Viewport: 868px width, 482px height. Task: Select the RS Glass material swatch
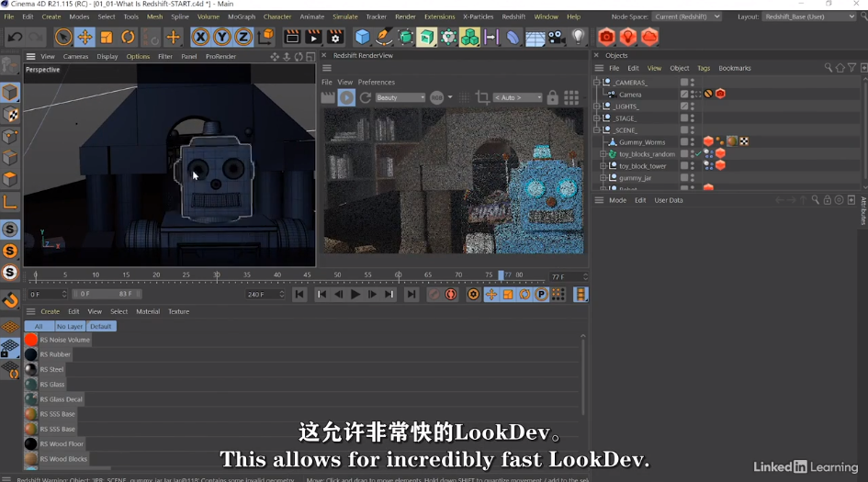(x=31, y=384)
